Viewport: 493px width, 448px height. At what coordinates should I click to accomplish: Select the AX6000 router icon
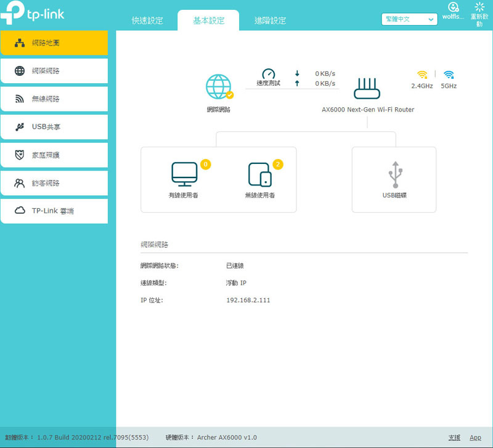click(367, 88)
